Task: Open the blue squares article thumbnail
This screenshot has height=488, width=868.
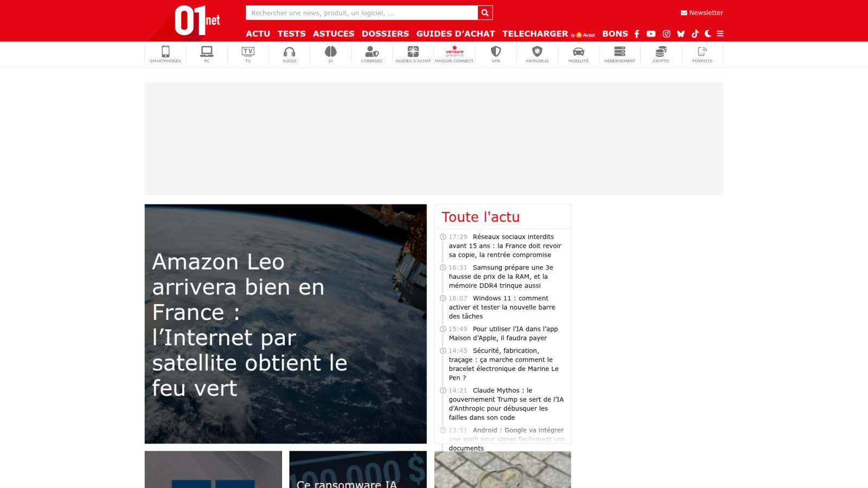Action: pyautogui.click(x=213, y=470)
